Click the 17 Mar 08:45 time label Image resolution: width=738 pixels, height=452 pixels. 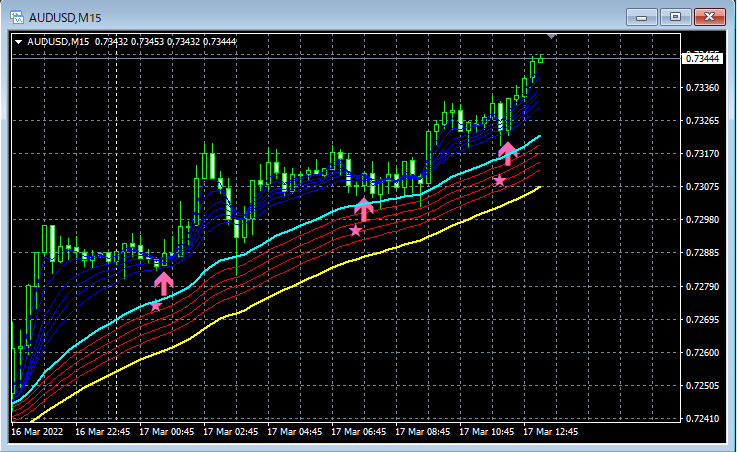tap(423, 431)
